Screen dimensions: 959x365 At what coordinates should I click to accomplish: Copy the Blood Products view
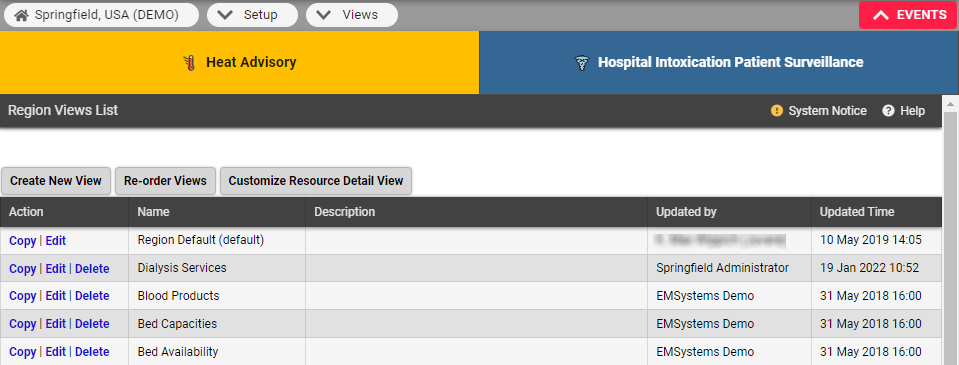[23, 296]
